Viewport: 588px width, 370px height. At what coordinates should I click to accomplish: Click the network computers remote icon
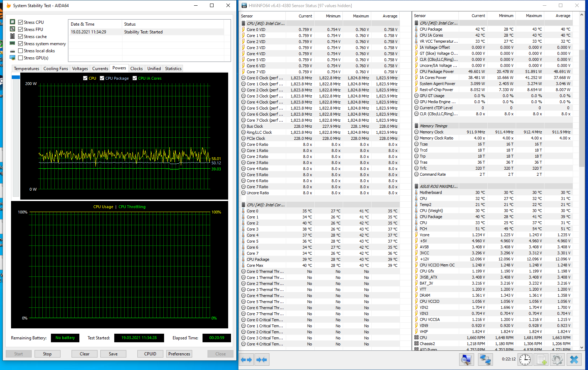coord(485,360)
